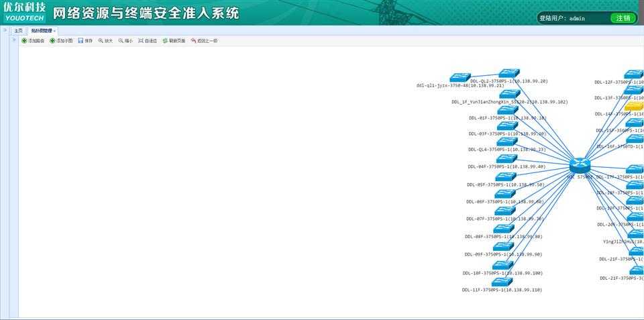Select the DDL-QL2-3750PS-1 switch icon

click(x=509, y=74)
